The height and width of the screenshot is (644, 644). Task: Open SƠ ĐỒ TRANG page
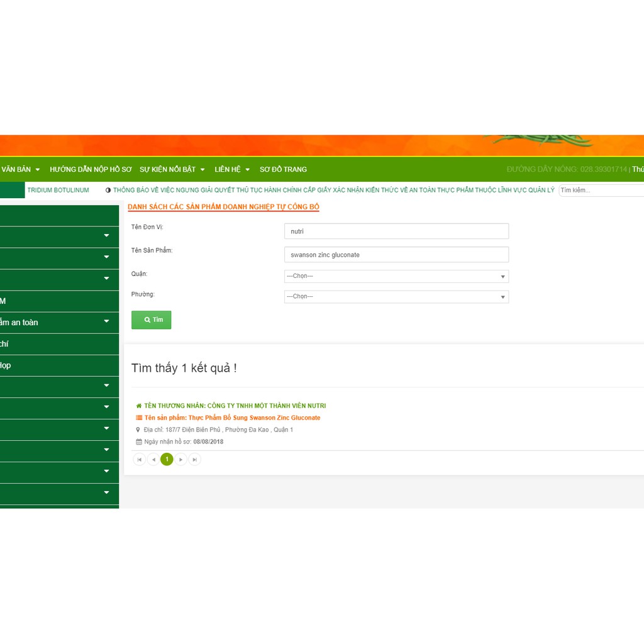point(283,169)
